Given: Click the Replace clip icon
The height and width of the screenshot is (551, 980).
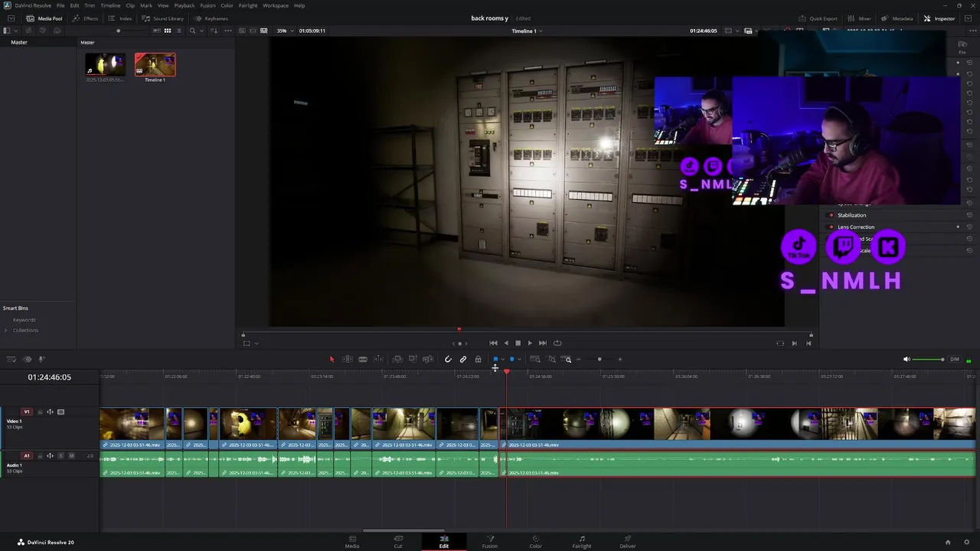Looking at the screenshot, I should (428, 359).
